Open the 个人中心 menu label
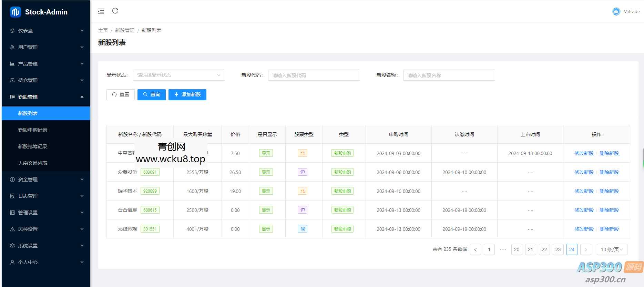 pyautogui.click(x=28, y=262)
